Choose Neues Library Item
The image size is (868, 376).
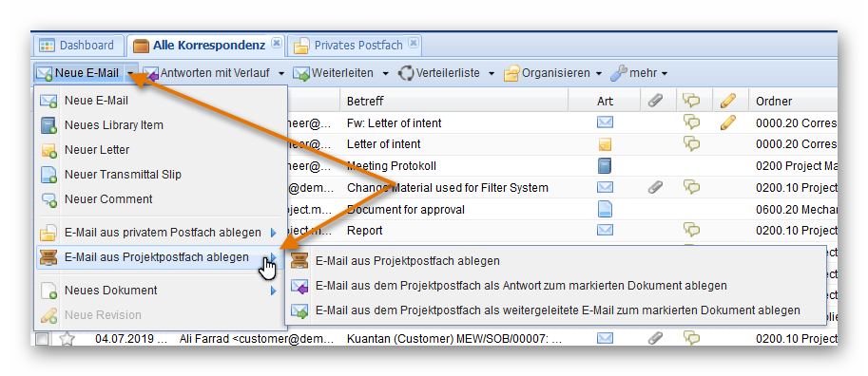(x=161, y=125)
